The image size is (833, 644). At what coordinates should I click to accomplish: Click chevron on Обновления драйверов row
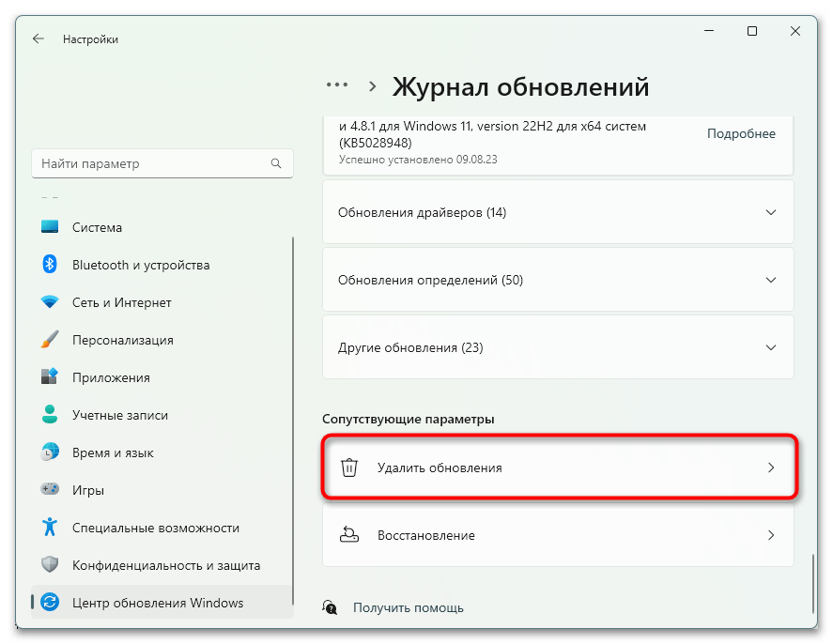click(771, 212)
